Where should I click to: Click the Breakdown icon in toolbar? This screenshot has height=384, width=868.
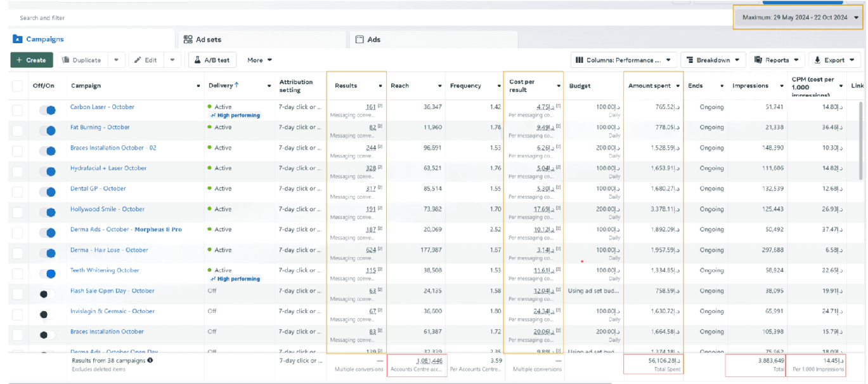689,60
